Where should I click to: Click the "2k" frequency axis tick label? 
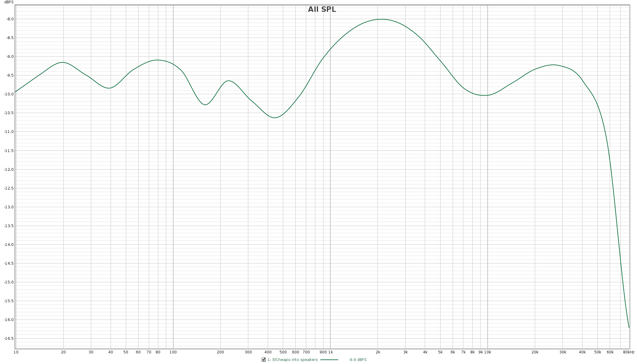tap(378, 352)
